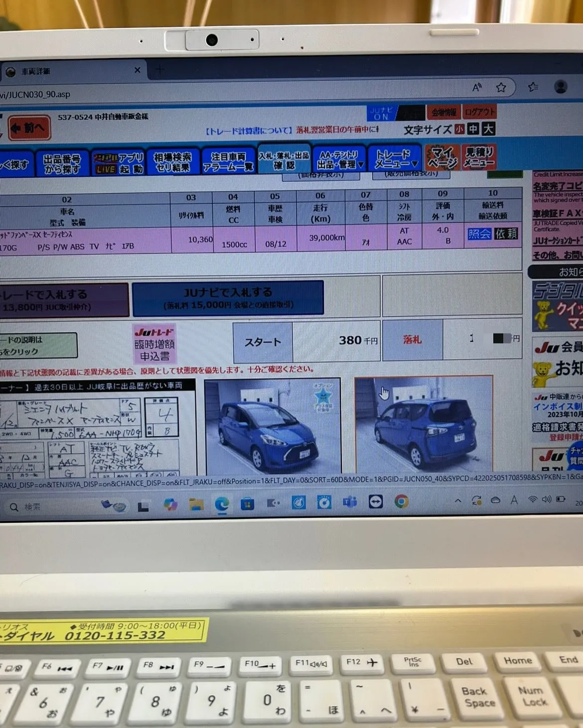
Task: Click Wi-Fi network tray icon
Action: tap(532, 499)
